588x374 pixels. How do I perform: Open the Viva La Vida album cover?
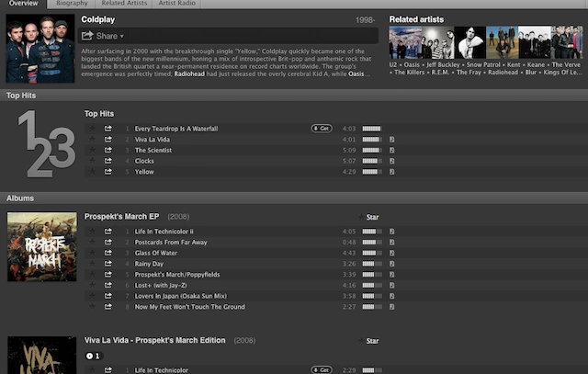(42, 356)
